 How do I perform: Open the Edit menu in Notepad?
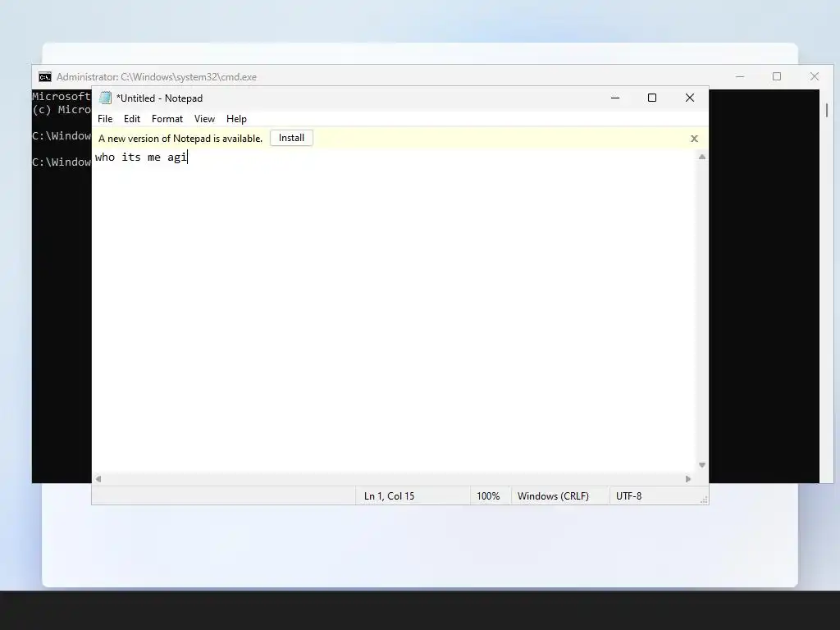132,119
